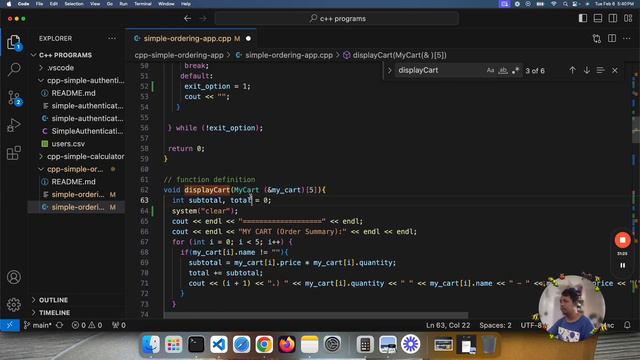Open the Accounts menu icon
Viewport: 640px width, 360px height.
tap(14, 278)
